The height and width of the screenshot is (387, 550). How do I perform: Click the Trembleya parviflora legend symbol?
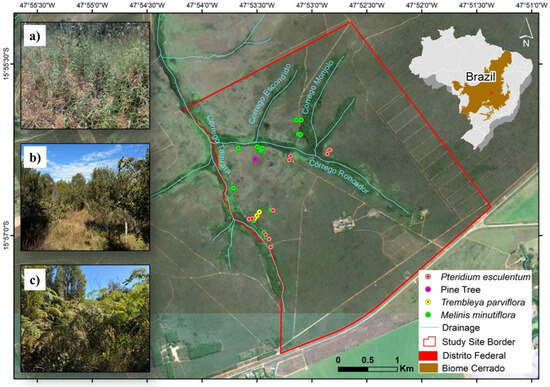pyautogui.click(x=428, y=302)
